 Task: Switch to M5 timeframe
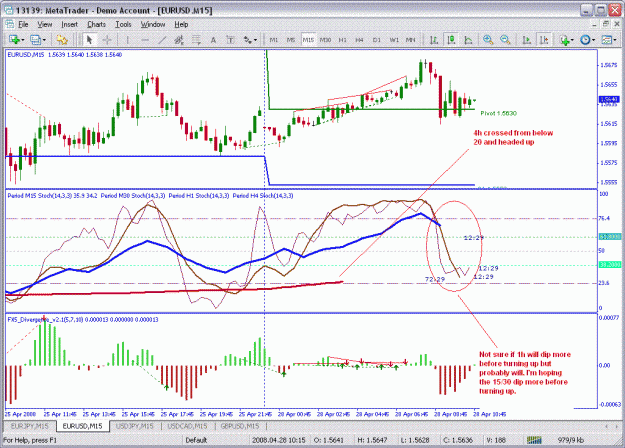coord(291,40)
